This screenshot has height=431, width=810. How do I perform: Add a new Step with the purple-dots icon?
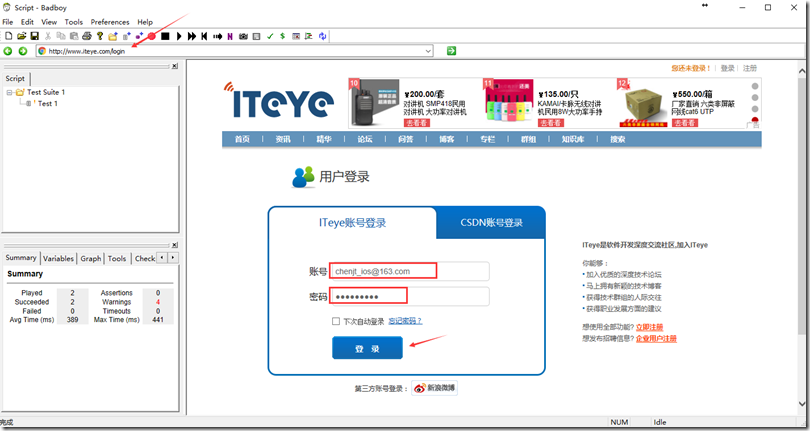pos(139,36)
